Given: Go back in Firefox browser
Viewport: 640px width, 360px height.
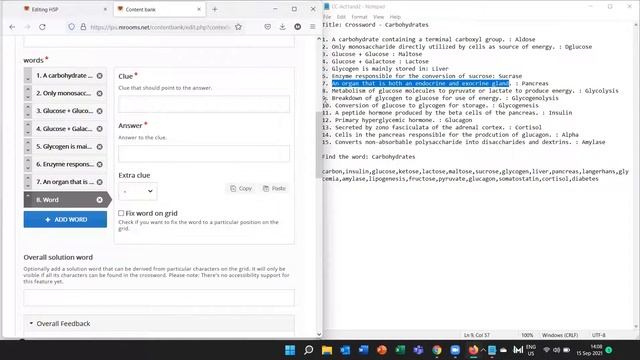Looking at the screenshot, I should pyautogui.click(x=12, y=27).
